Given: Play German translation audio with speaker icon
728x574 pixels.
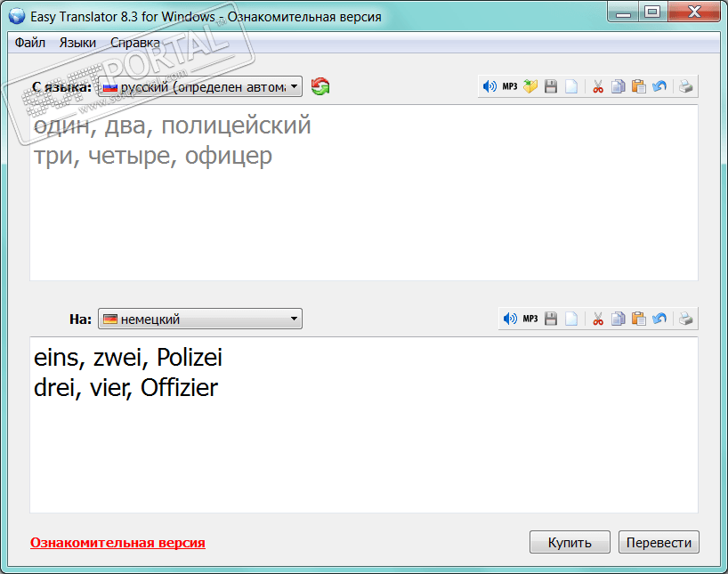Looking at the screenshot, I should [x=510, y=319].
